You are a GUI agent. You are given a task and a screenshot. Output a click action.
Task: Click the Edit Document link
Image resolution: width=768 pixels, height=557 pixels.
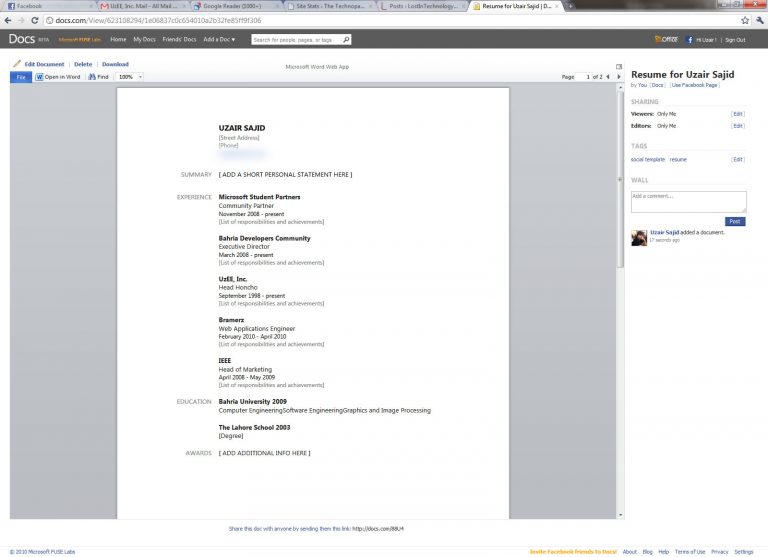[44, 64]
